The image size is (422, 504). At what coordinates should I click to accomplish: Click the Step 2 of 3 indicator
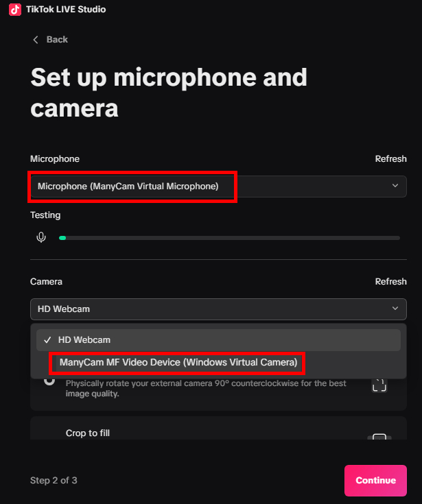(54, 480)
